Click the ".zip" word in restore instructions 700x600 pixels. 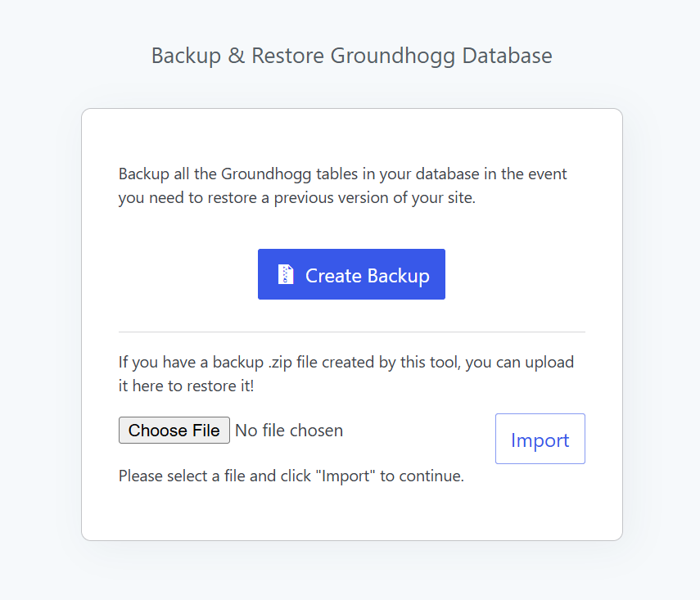pos(280,363)
